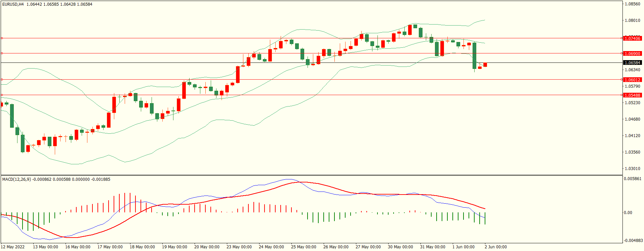Click the EURUSD,H4 chart title text
This screenshot has height=251, width=644.
pyautogui.click(x=13, y=4)
